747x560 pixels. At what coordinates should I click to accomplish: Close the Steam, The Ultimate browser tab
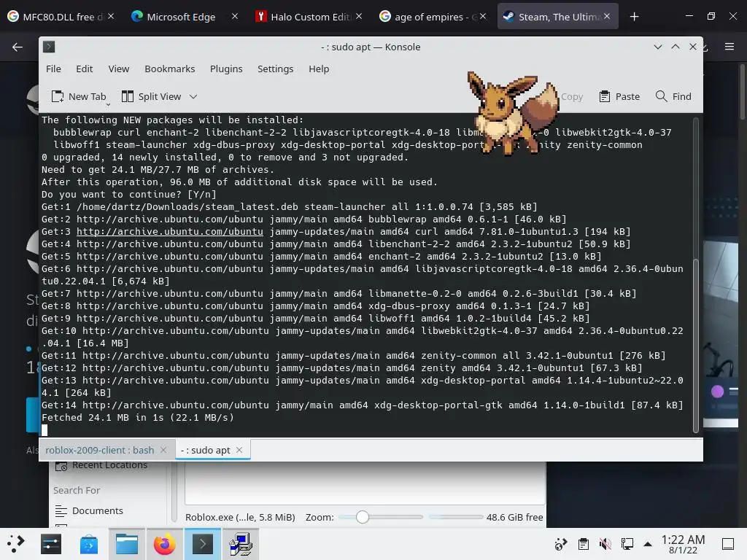click(607, 16)
